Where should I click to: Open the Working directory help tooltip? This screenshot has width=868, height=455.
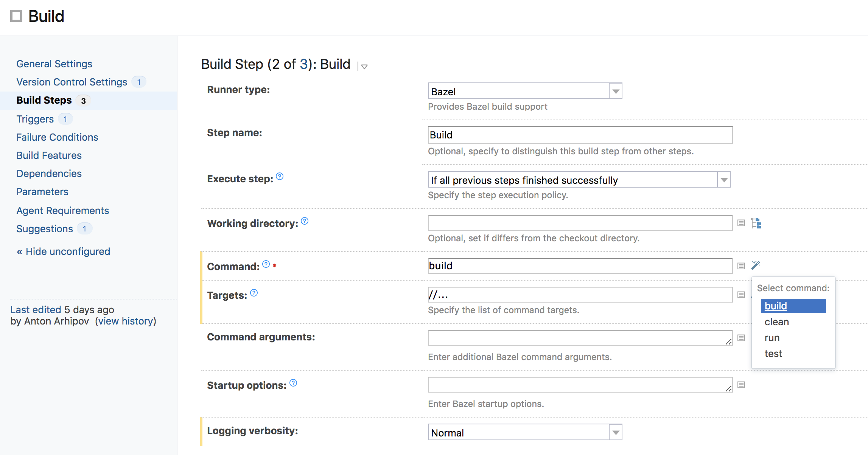click(305, 221)
